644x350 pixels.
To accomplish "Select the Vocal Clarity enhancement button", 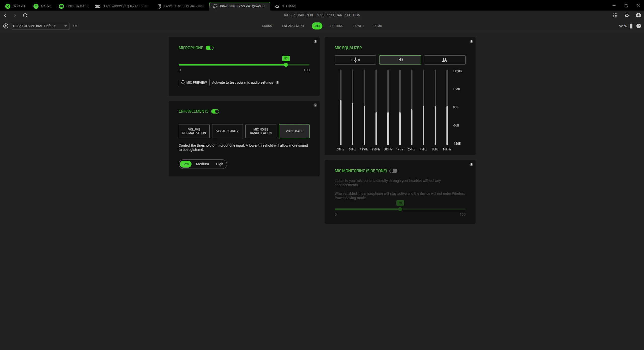I will tap(227, 131).
